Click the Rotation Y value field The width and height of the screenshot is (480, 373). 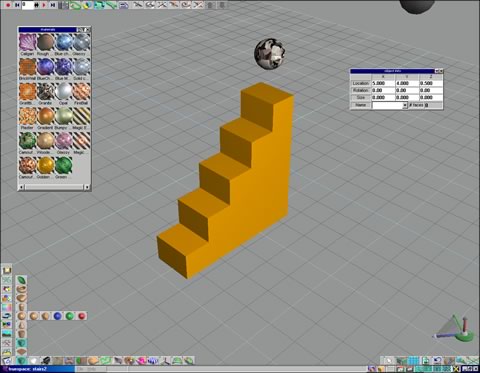point(407,90)
